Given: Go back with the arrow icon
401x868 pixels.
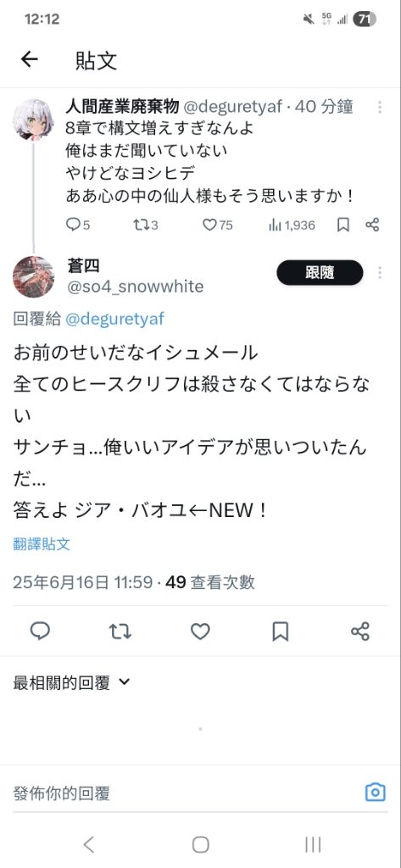Looking at the screenshot, I should coord(30,59).
